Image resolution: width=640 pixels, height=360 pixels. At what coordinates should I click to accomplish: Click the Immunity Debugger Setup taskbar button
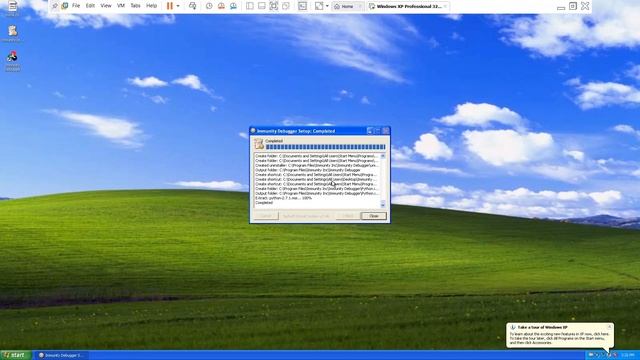pos(61,355)
